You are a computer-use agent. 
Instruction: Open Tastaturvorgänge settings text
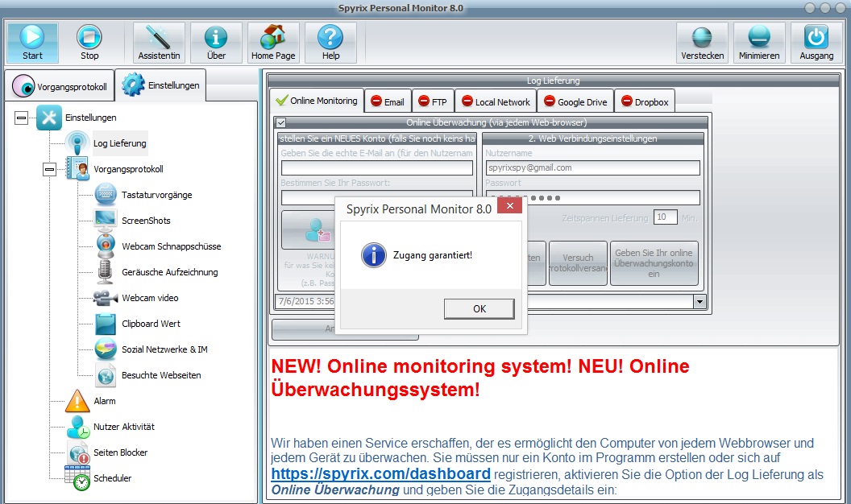point(157,195)
